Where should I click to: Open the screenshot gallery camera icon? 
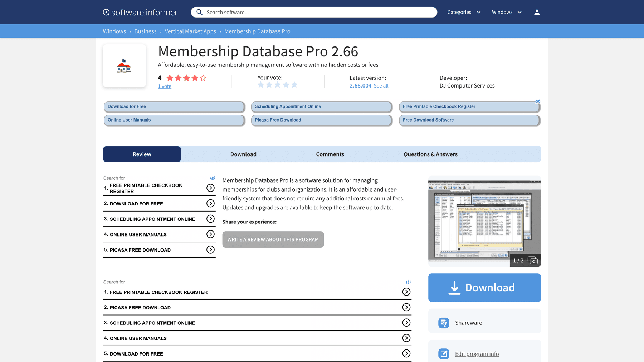tap(532, 261)
